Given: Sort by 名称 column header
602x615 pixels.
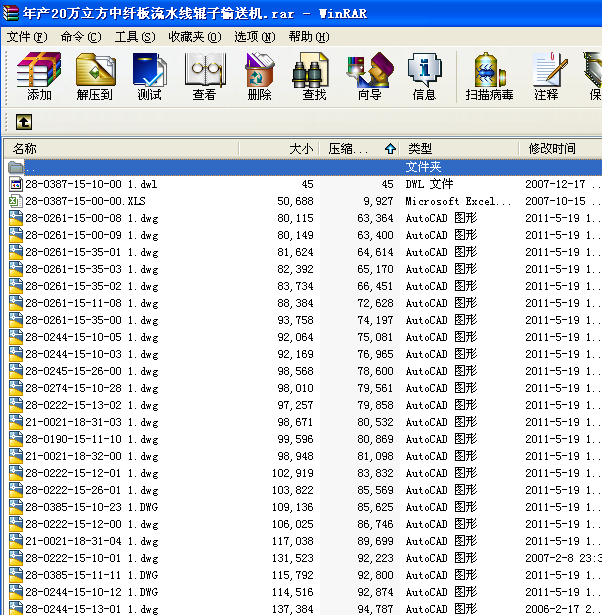Looking at the screenshot, I should coord(122,149).
